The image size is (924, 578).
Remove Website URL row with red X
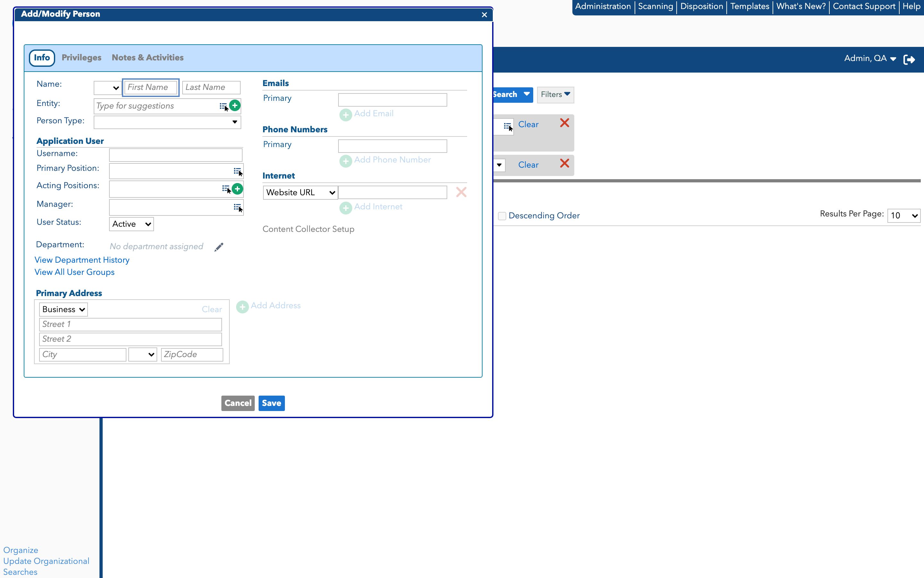tap(461, 192)
